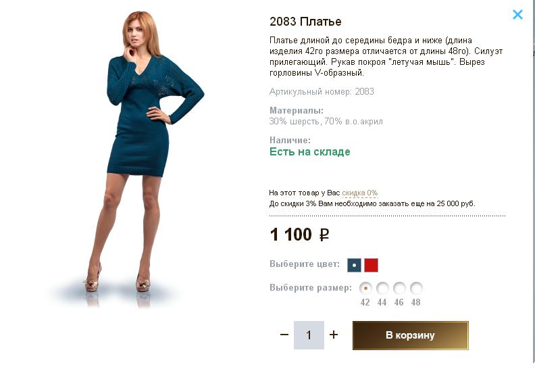
Task: Increase quantity with the plus icon
Action: click(334, 335)
